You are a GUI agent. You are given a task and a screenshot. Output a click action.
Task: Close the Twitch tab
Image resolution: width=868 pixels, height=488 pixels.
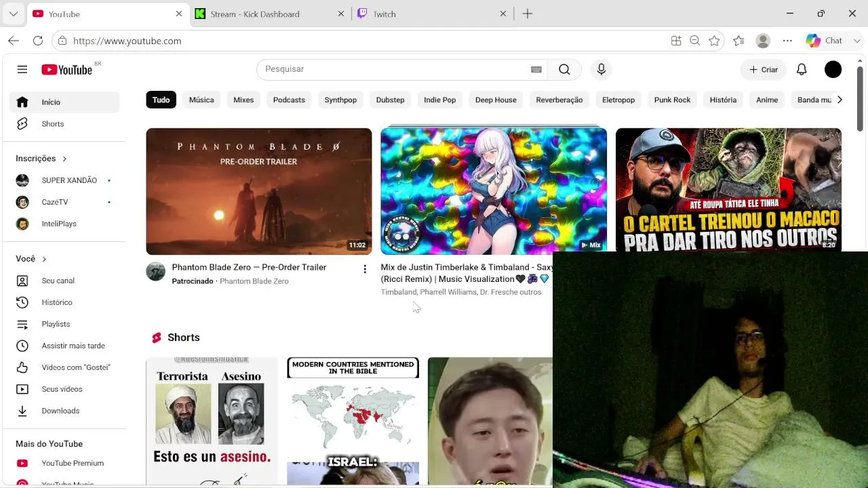point(503,14)
